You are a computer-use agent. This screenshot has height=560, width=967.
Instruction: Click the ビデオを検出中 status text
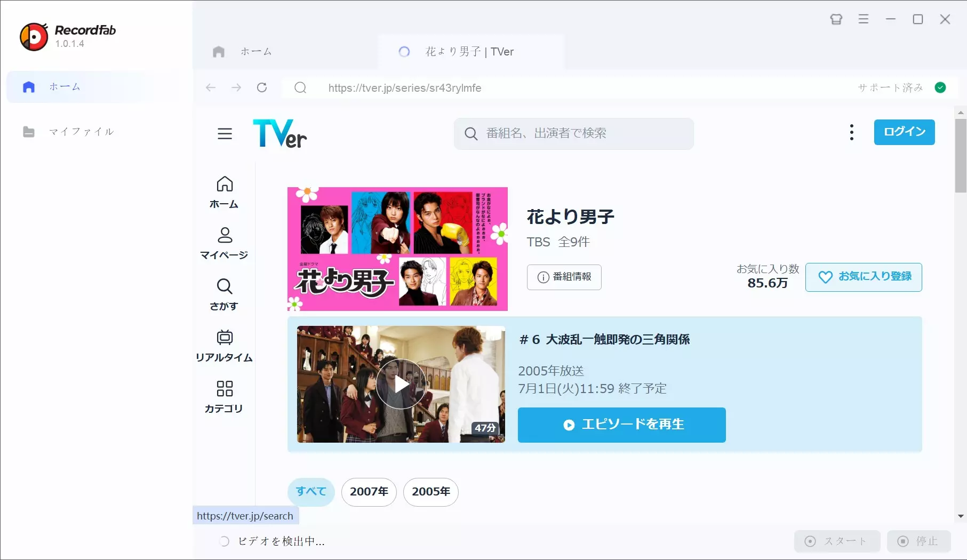(281, 541)
